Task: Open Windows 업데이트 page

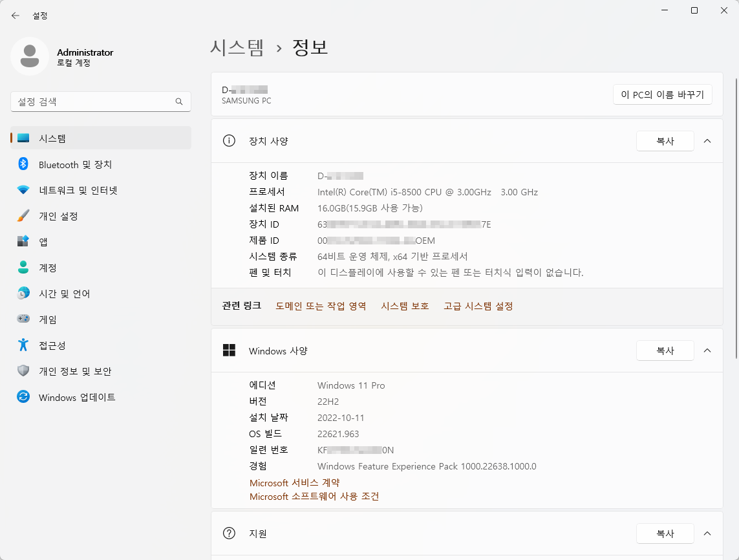Action: tap(101, 397)
